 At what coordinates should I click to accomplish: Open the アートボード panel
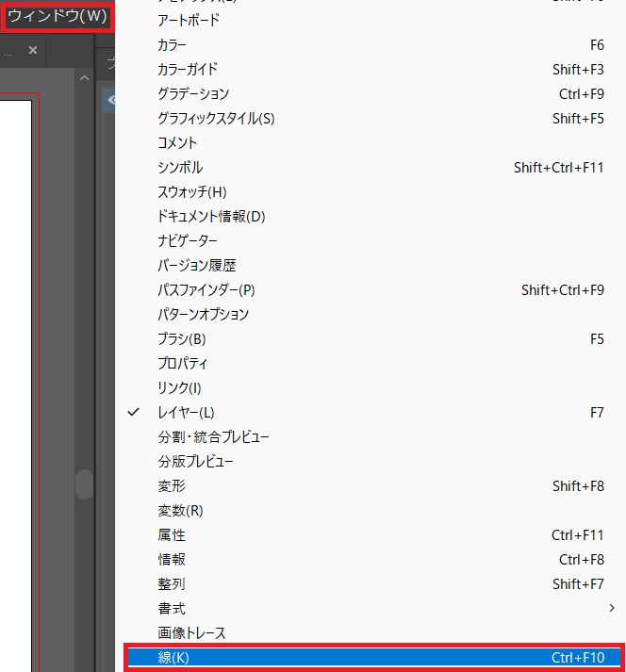click(189, 21)
